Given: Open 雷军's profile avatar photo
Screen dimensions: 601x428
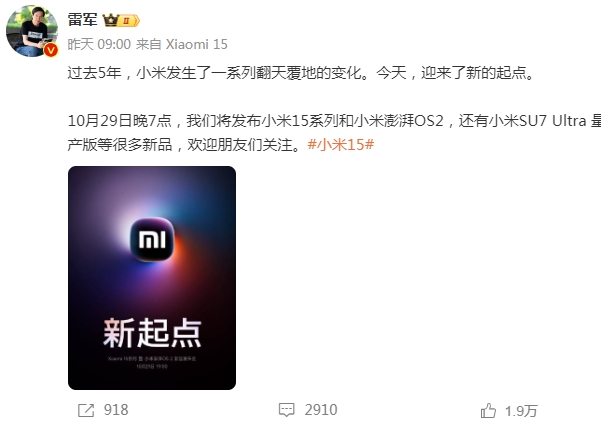Looking at the screenshot, I should (x=32, y=31).
